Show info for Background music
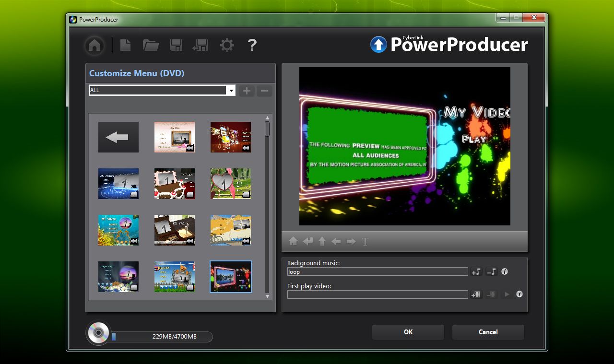 (505, 271)
